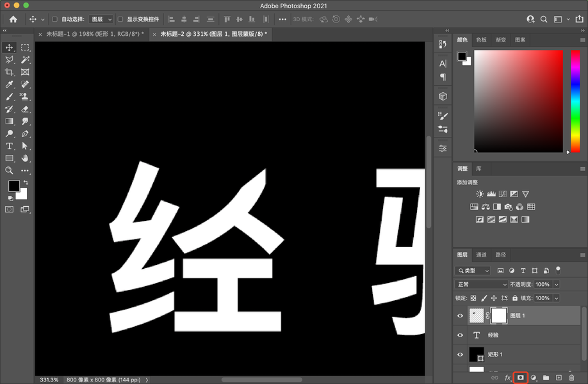Viewport: 588px width, 384px height.
Task: Open the 填充 fill dropdown arrow
Action: coord(557,298)
